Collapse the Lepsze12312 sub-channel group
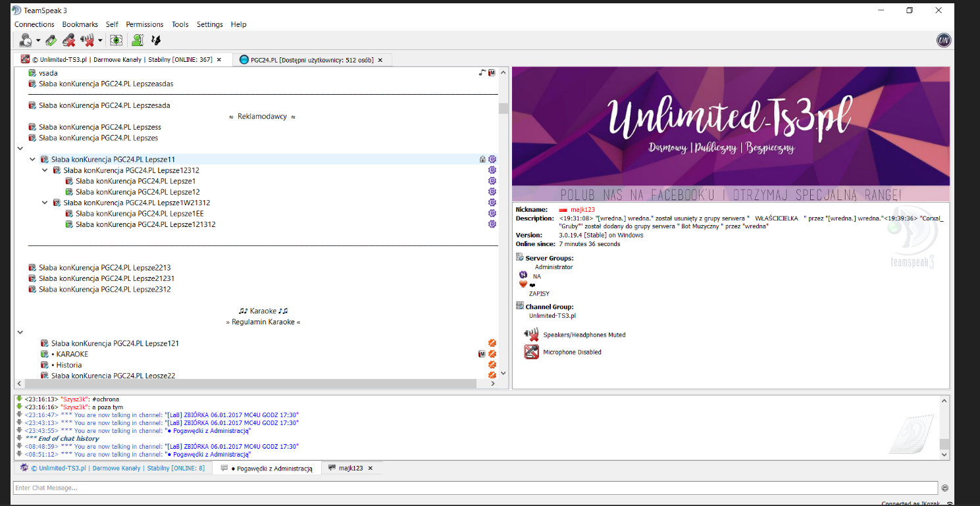 tap(45, 170)
